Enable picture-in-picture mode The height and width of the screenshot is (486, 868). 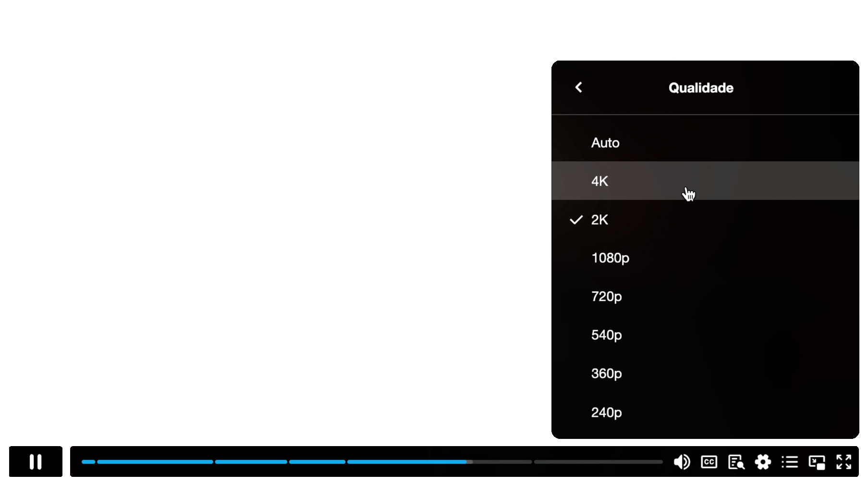click(817, 462)
